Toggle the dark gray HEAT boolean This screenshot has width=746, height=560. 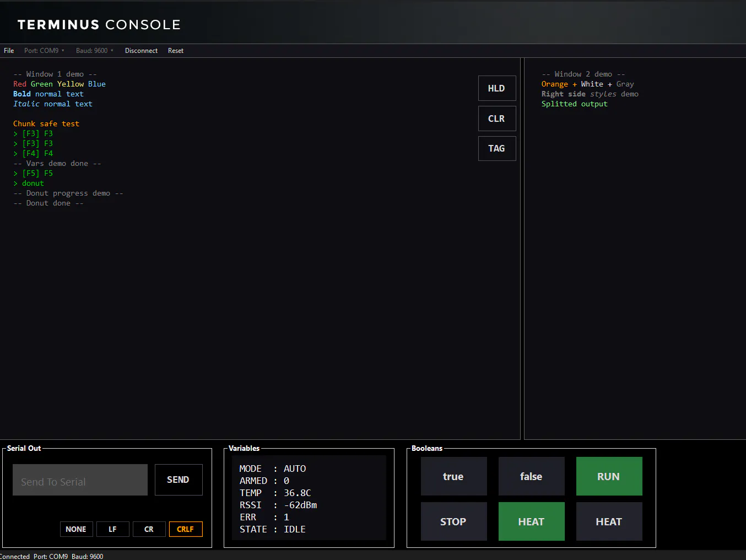point(609,521)
